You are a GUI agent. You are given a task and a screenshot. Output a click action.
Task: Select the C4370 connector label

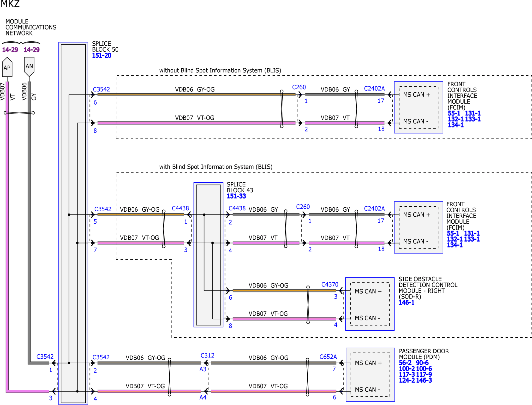330,284
